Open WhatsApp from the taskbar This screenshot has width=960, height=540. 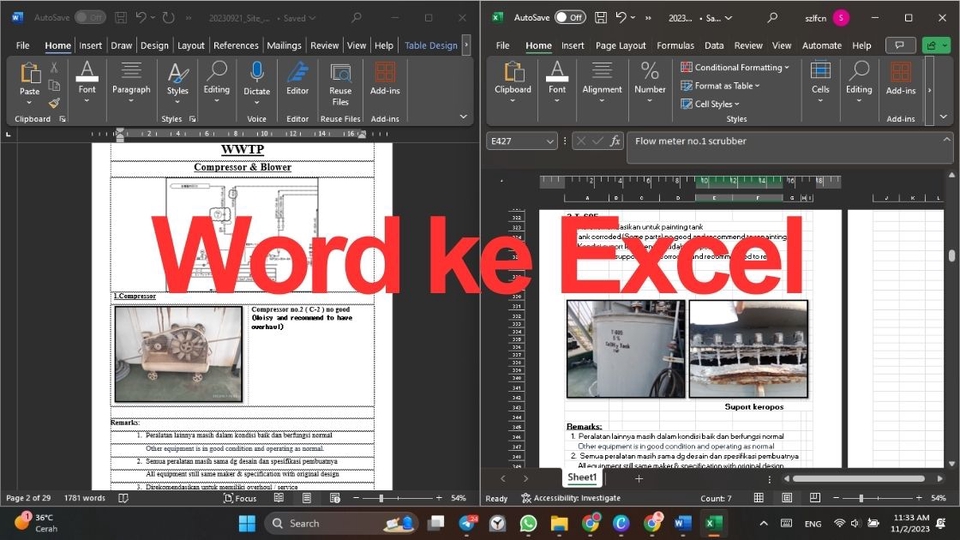pyautogui.click(x=528, y=523)
